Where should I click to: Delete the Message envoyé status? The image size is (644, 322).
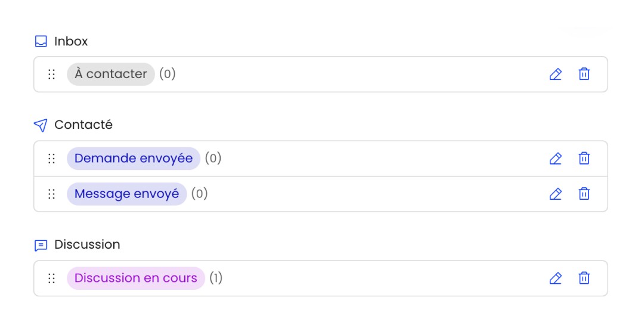(x=584, y=194)
